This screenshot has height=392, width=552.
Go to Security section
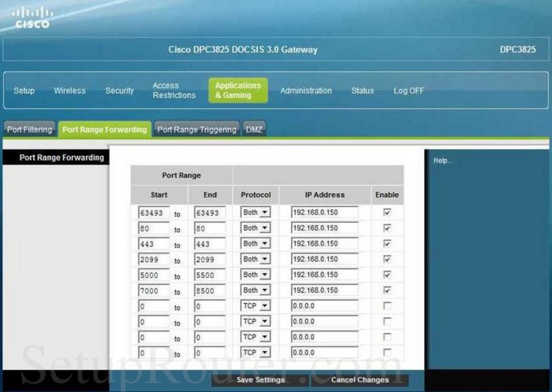[119, 91]
